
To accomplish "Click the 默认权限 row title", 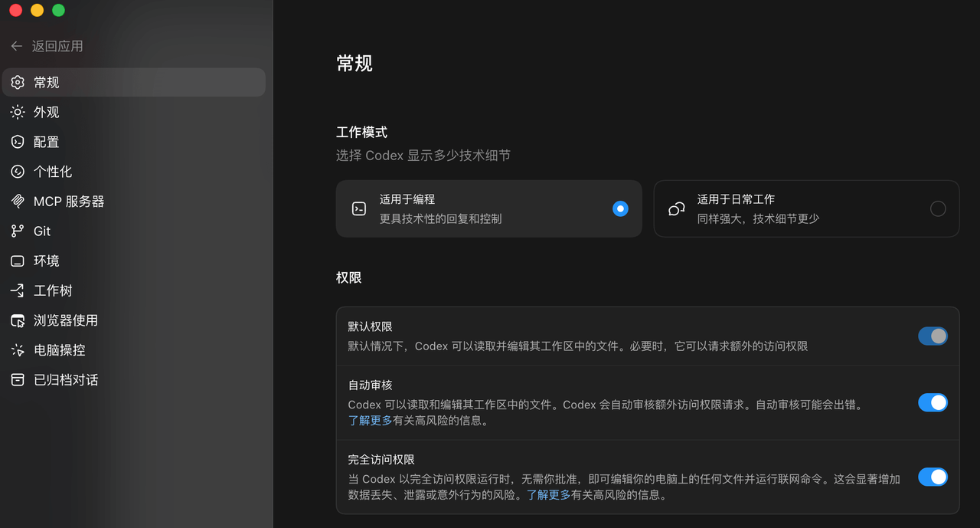I will point(370,327).
